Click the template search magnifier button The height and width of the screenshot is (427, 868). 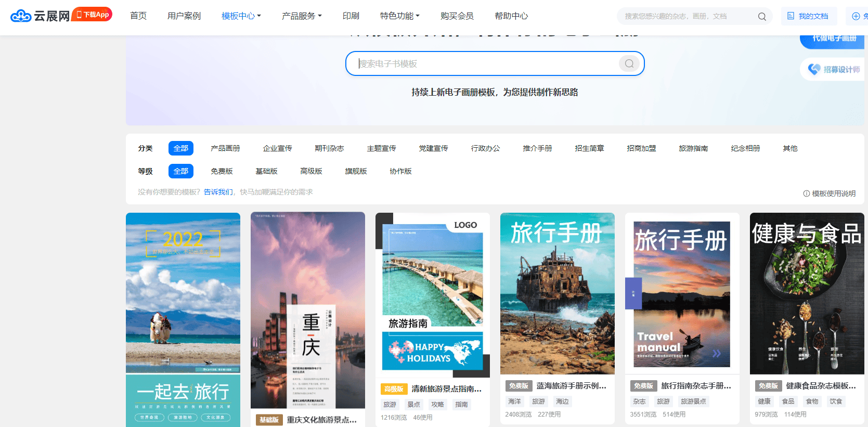pos(629,63)
